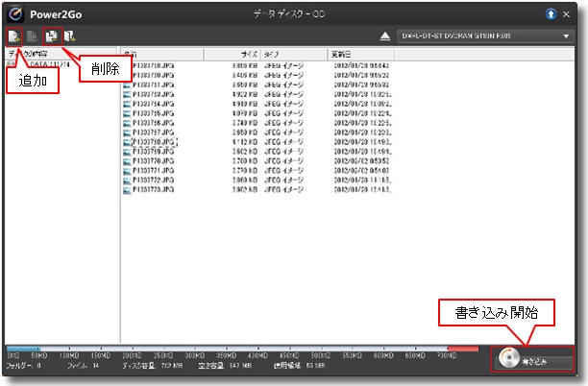Click the Power2Go logo icon
This screenshot has width=588, height=386.
point(15,14)
